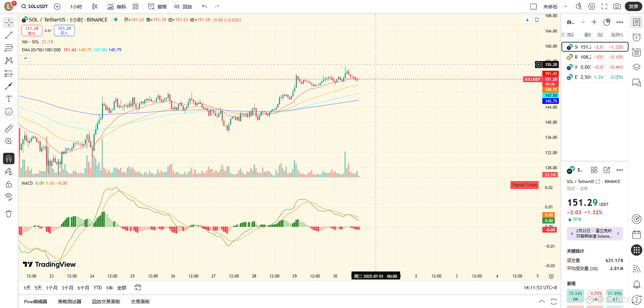This screenshot has width=644, height=308.
Task: Change the 1小时 time interval
Action: click(76, 6)
